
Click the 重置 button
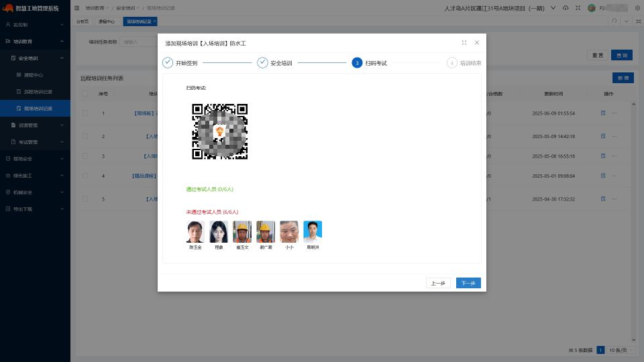click(x=598, y=55)
